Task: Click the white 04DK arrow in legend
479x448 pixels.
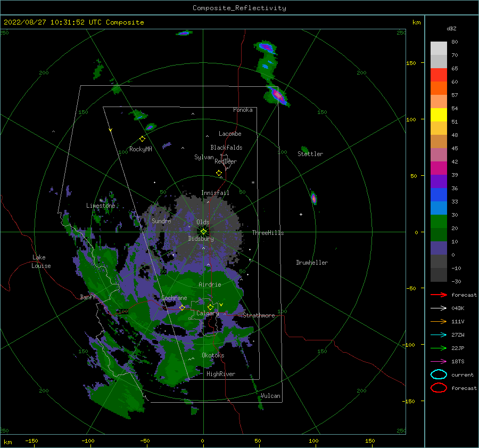Action: (x=439, y=308)
